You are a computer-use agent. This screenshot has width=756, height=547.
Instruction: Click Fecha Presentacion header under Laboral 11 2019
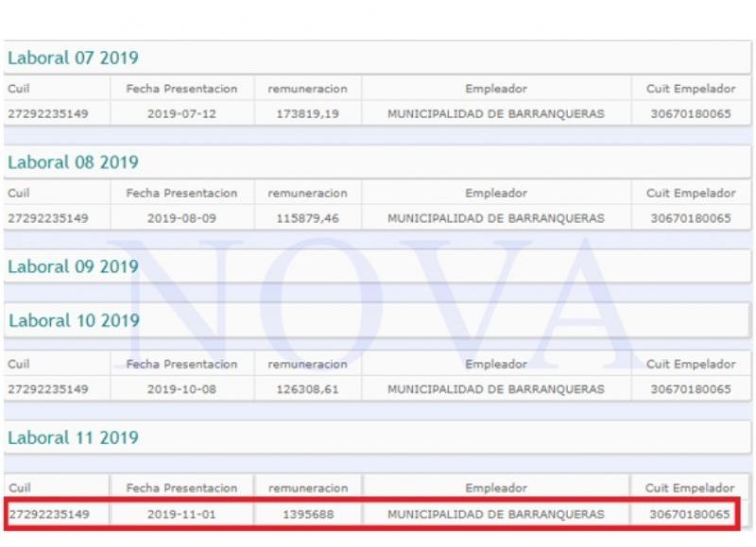(x=181, y=488)
